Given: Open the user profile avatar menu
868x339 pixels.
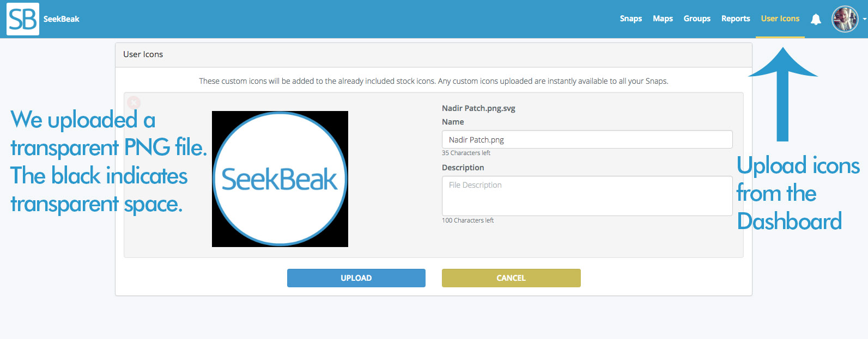Looking at the screenshot, I should tap(845, 19).
